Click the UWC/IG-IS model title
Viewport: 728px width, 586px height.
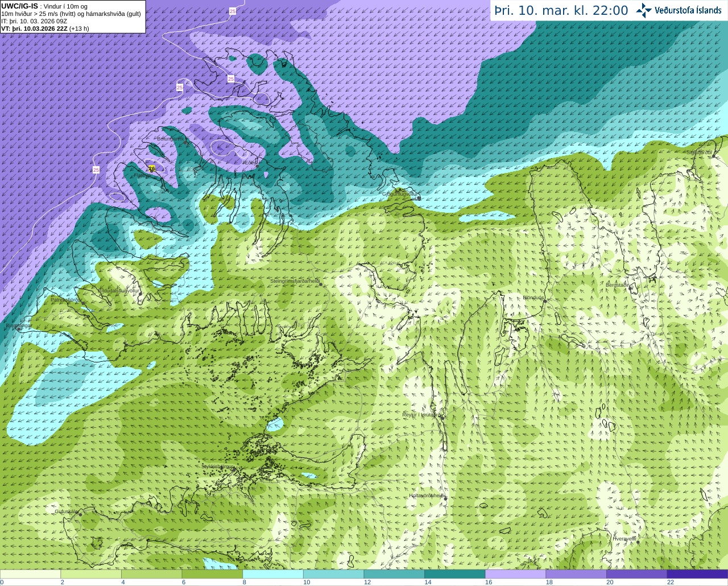click(x=20, y=6)
